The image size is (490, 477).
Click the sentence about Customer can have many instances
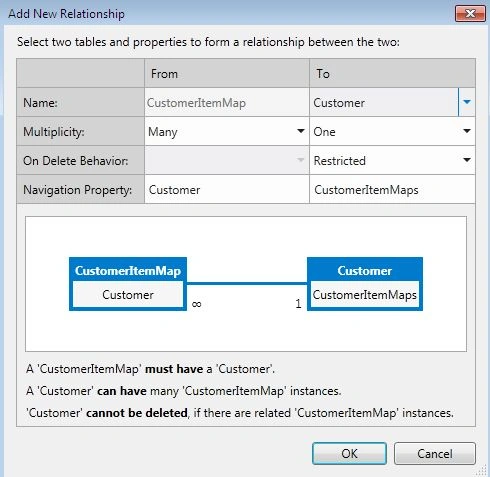point(184,391)
